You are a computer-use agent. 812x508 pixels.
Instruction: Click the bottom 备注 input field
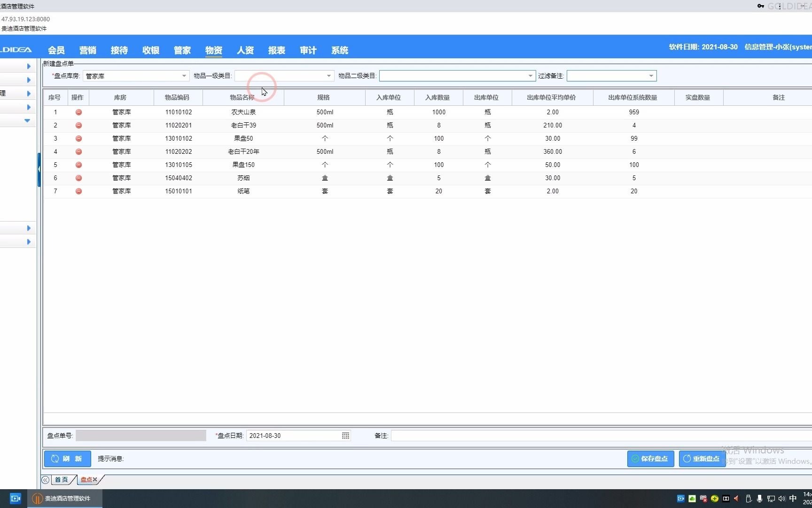[x=601, y=436]
